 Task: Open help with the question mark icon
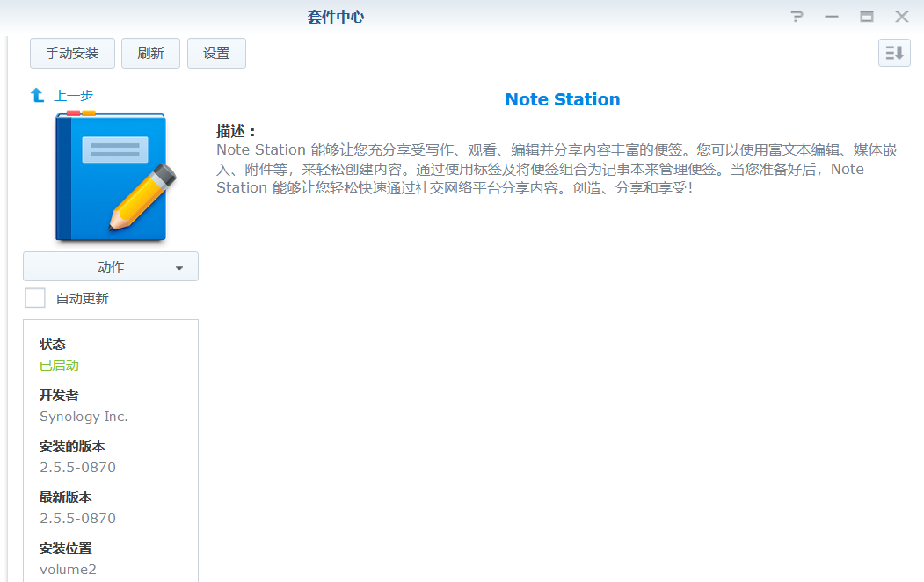coord(797,17)
